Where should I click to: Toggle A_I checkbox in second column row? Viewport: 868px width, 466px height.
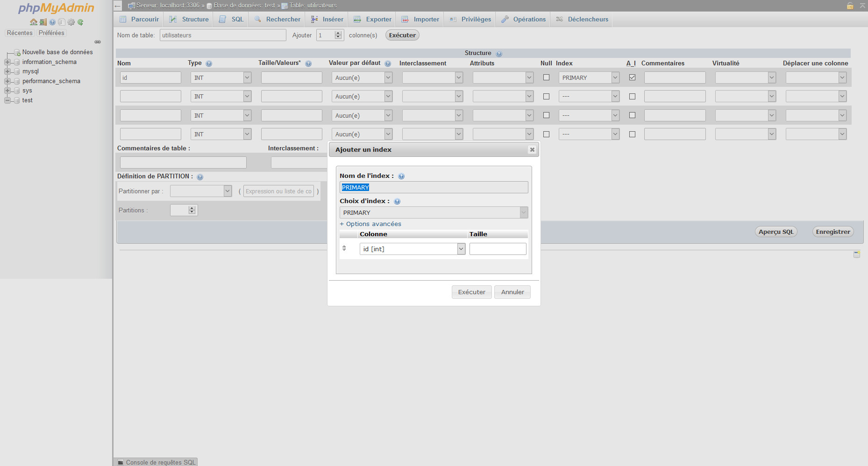[632, 96]
